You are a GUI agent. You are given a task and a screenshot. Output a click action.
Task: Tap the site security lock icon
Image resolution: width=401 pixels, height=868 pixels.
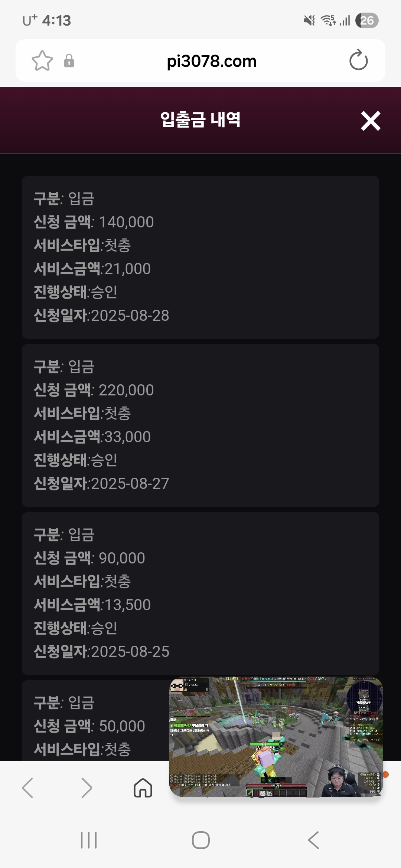(69, 61)
